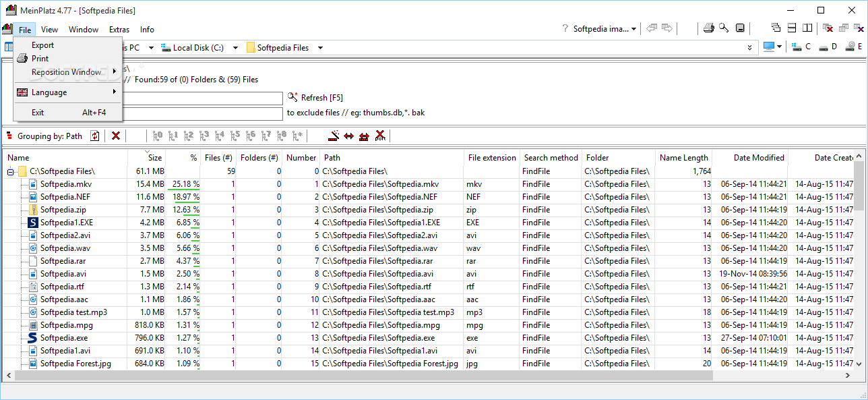Click the expand level 3 icon
The width and height of the screenshot is (868, 400).
(204, 136)
